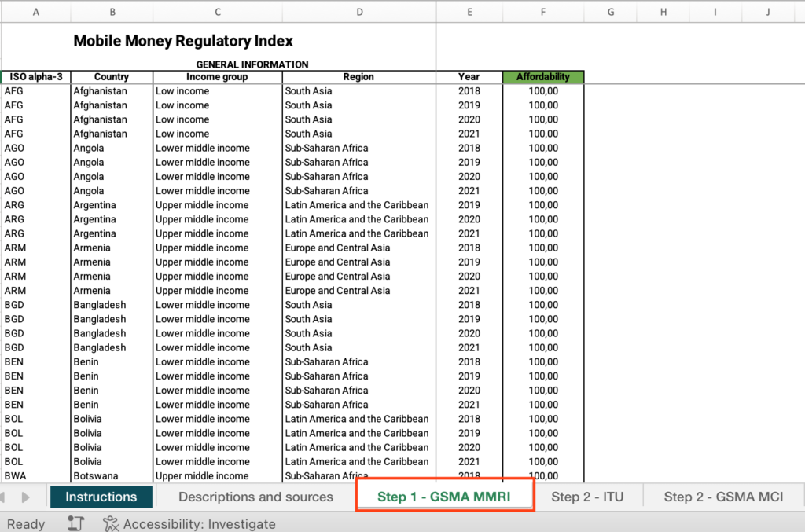Click Upper middle income cell for Botswana
Image resolution: width=805 pixels, height=532 pixels.
click(x=218, y=475)
